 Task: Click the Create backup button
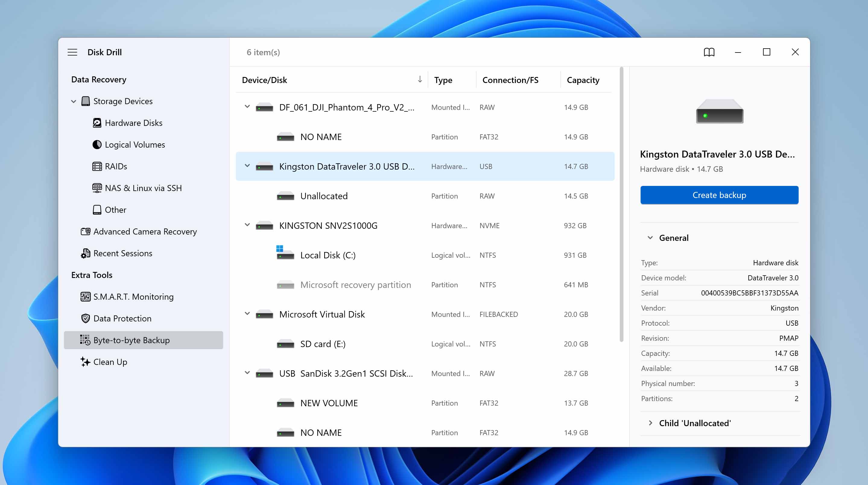pos(719,195)
